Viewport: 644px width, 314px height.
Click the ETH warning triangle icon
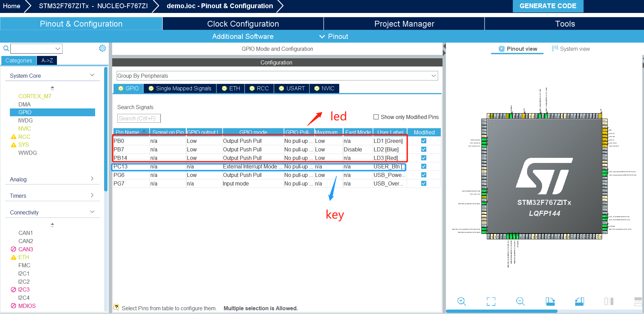coord(14,257)
